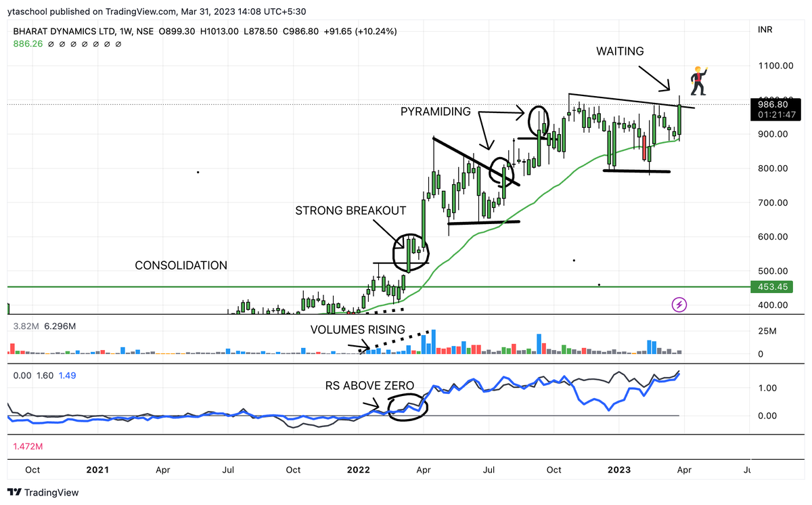Click the green 886.26 moving average value
This screenshot has height=505, width=812.
[x=28, y=43]
